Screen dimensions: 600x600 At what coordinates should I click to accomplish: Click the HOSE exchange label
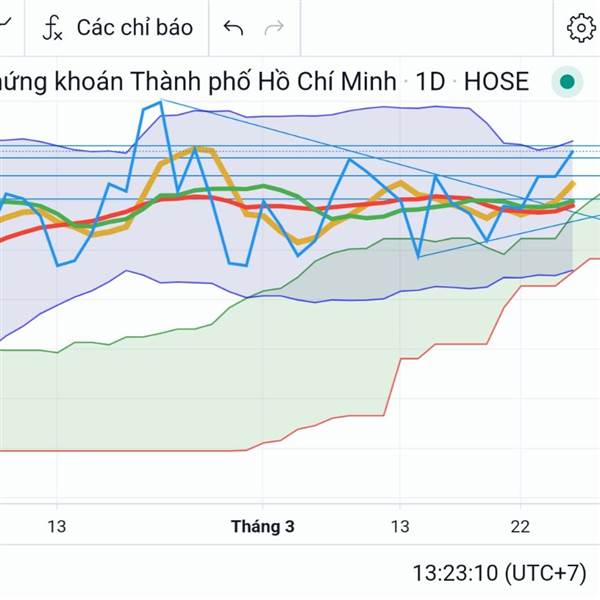(x=496, y=81)
